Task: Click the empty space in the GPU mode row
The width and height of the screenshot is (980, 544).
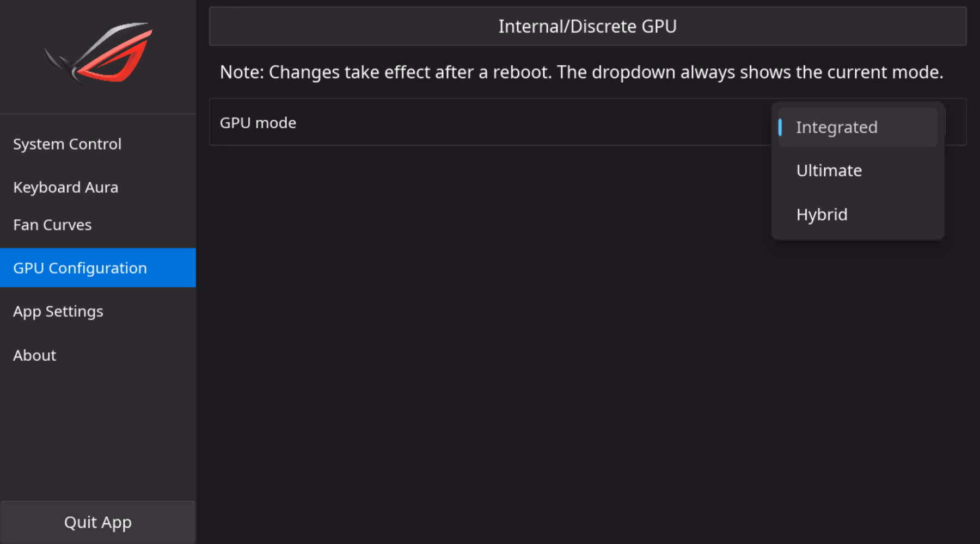Action: pyautogui.click(x=517, y=123)
